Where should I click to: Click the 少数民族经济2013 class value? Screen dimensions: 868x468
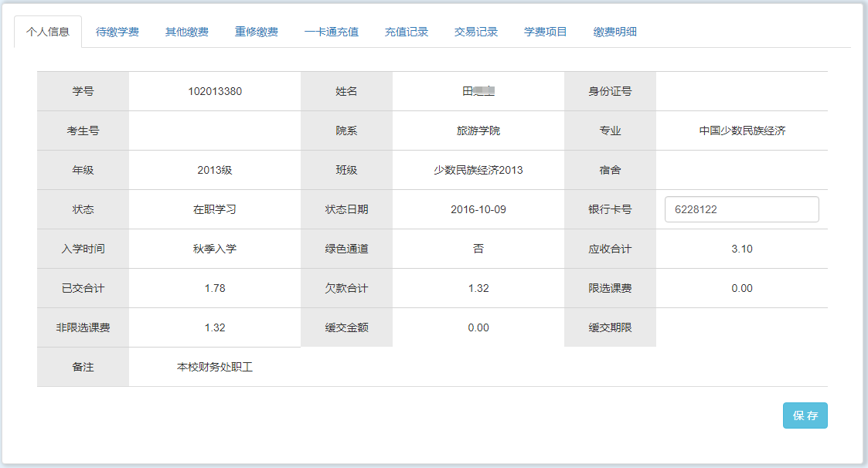(478, 170)
